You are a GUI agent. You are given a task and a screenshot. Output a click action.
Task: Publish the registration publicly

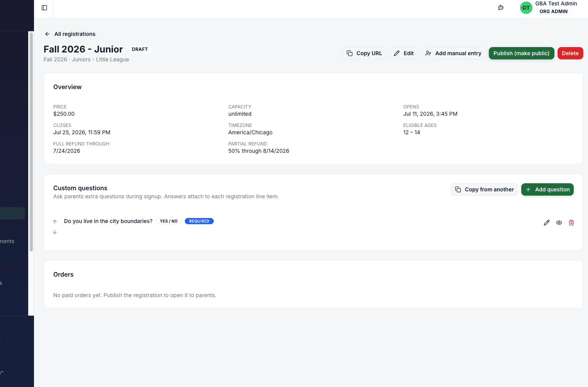pyautogui.click(x=522, y=53)
